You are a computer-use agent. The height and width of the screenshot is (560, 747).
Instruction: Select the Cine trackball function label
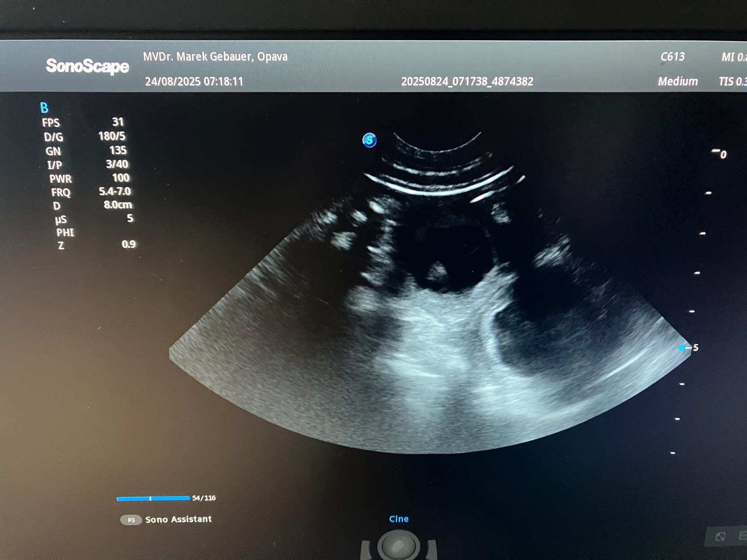[399, 519]
